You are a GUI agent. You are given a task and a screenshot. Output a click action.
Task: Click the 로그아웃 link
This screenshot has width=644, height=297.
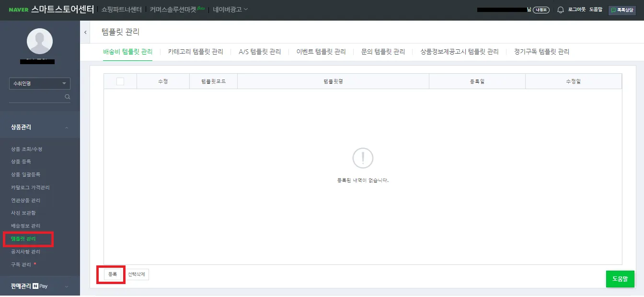click(x=577, y=10)
